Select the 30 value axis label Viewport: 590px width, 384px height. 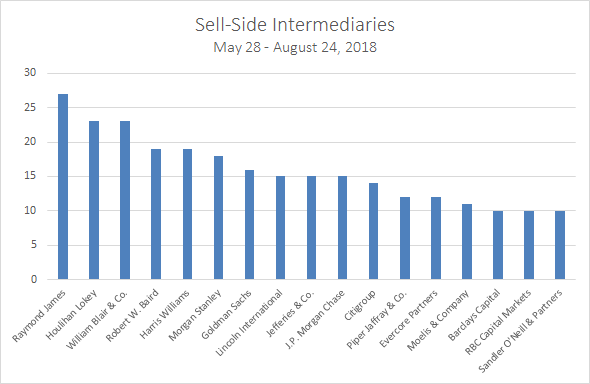tap(30, 73)
